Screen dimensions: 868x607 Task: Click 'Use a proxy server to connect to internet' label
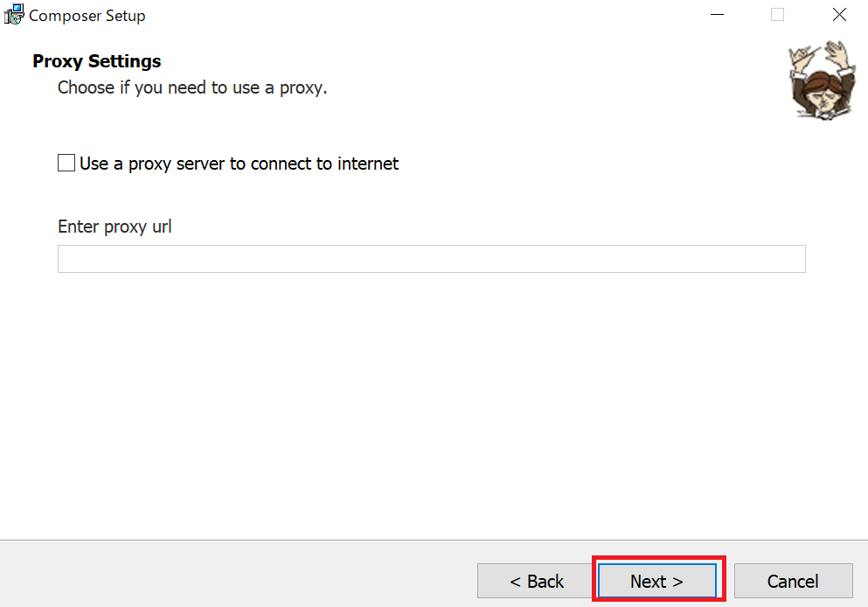click(240, 164)
